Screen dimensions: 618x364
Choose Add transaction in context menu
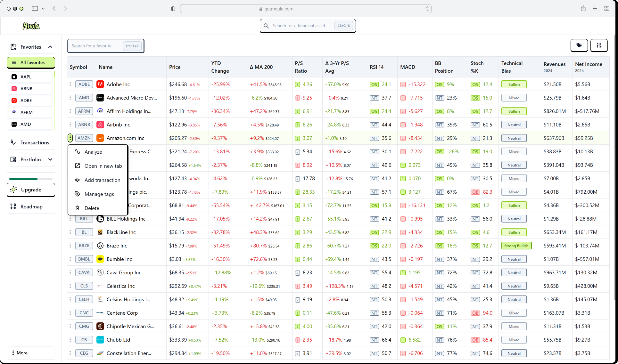pos(98,180)
